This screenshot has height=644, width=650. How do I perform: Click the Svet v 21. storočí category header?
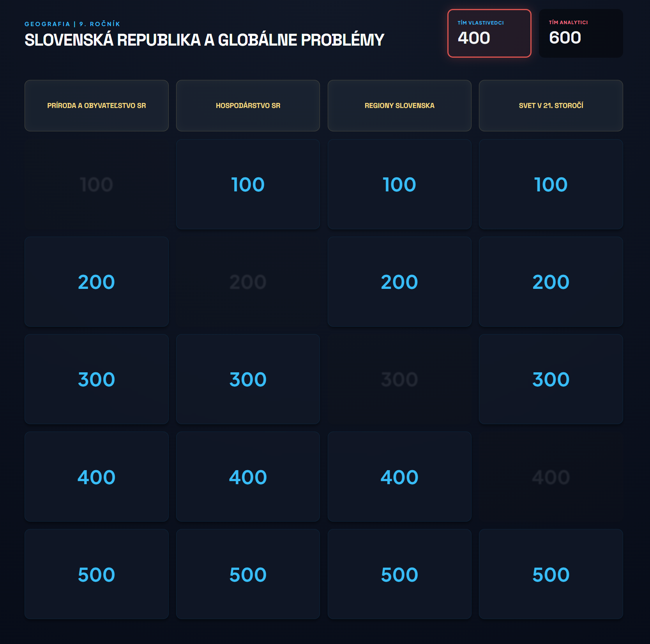pyautogui.click(x=551, y=106)
